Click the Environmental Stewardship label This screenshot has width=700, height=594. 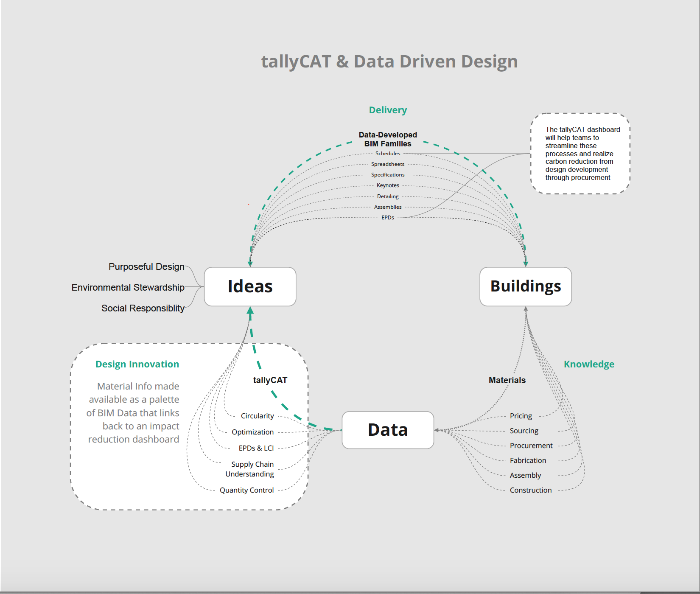(128, 287)
